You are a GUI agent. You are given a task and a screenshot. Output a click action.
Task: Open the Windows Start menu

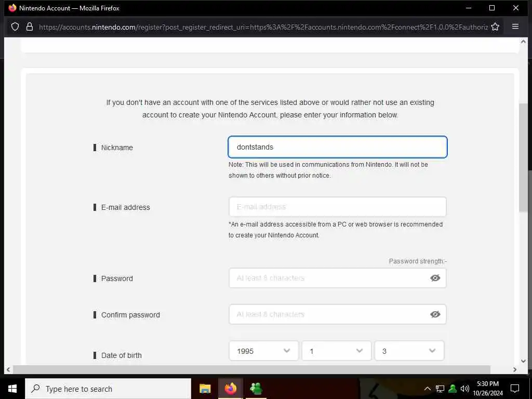point(12,389)
